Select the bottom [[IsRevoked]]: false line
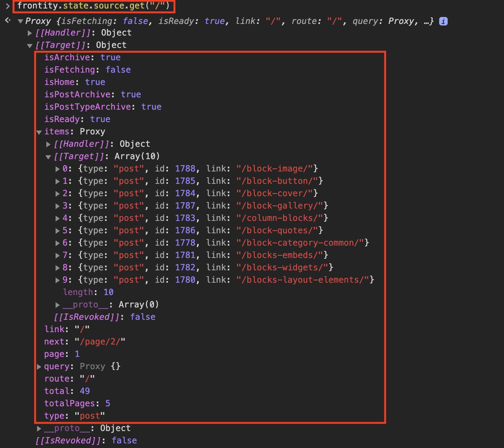 [x=86, y=440]
